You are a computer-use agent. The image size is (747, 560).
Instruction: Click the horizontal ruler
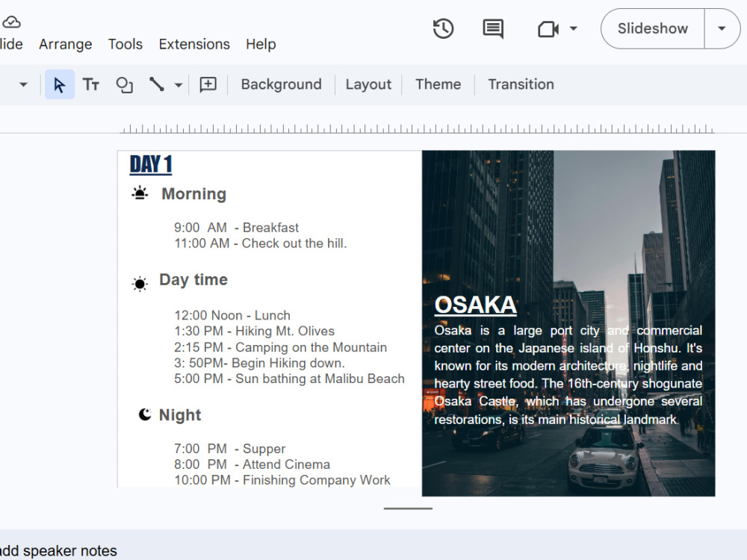point(417,128)
